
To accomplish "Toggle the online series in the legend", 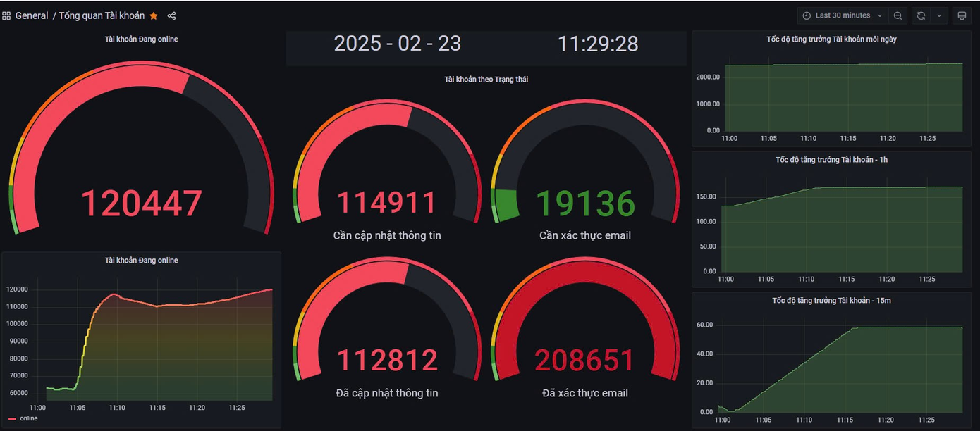I will (x=29, y=418).
